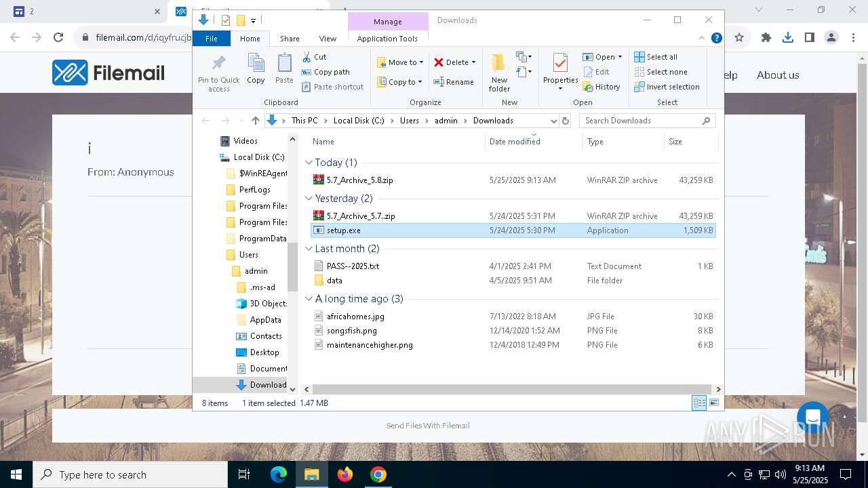868x488 pixels.
Task: Select setup.exe file
Action: [512, 230]
